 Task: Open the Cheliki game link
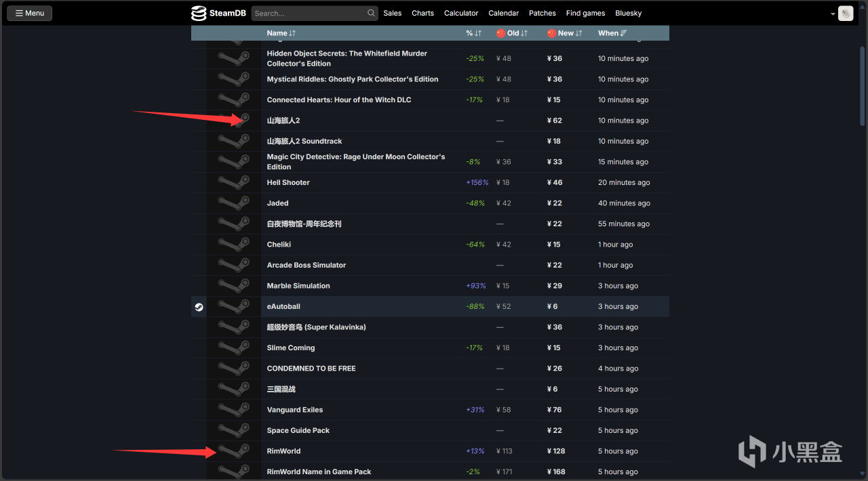click(279, 245)
